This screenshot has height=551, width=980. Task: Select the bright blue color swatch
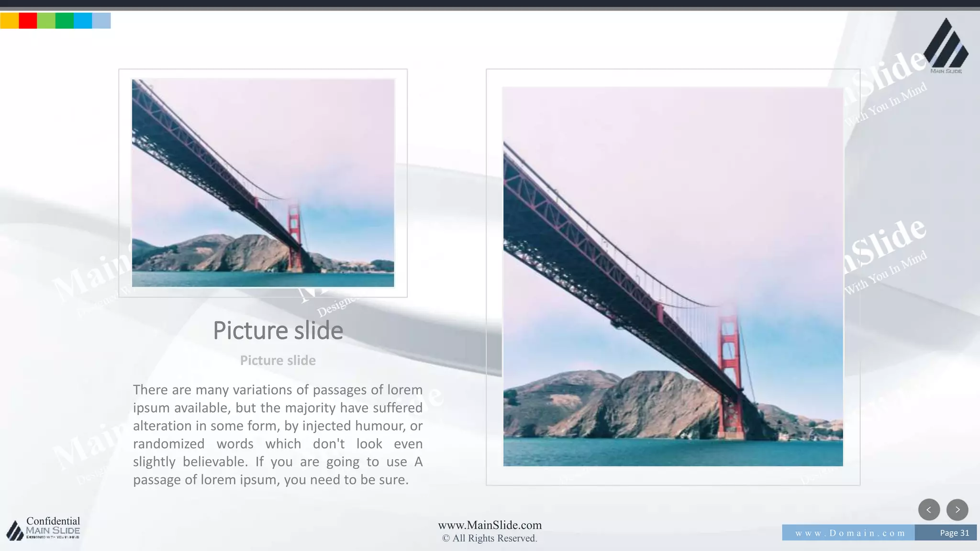(x=83, y=21)
